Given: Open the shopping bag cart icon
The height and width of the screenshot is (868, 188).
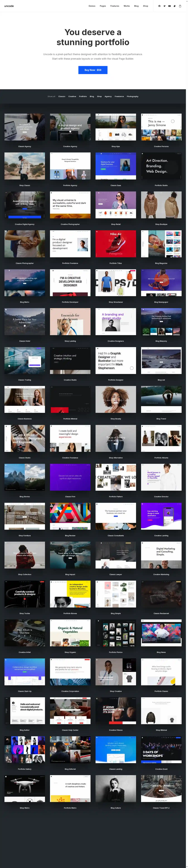Looking at the screenshot, I should click(x=180, y=6).
